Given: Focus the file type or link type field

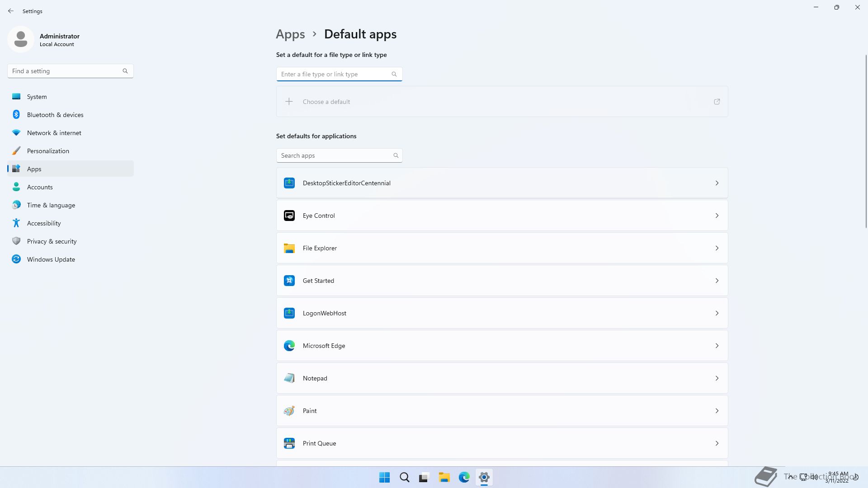Looking at the screenshot, I should [x=339, y=74].
